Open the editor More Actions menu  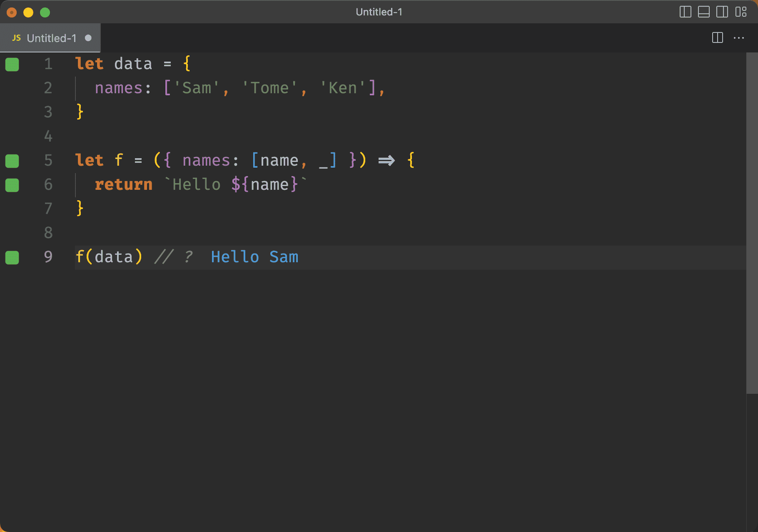pyautogui.click(x=739, y=38)
